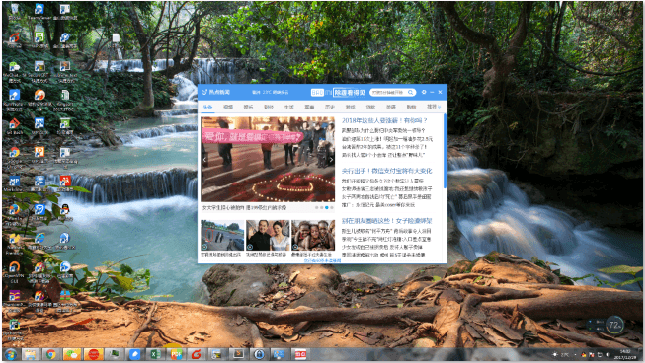Viewport: 645px width, 363px height.
Task: Open the headline starting with 2018年
Action: tap(385, 121)
